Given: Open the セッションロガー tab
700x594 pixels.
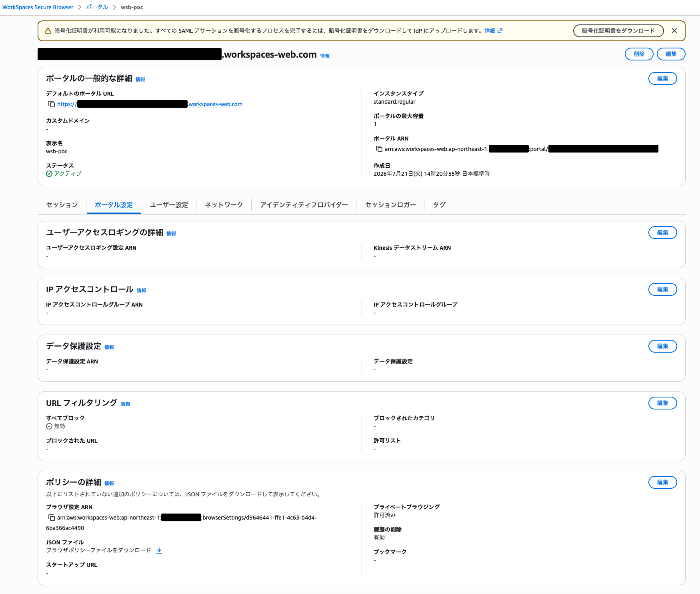Looking at the screenshot, I should coord(390,205).
